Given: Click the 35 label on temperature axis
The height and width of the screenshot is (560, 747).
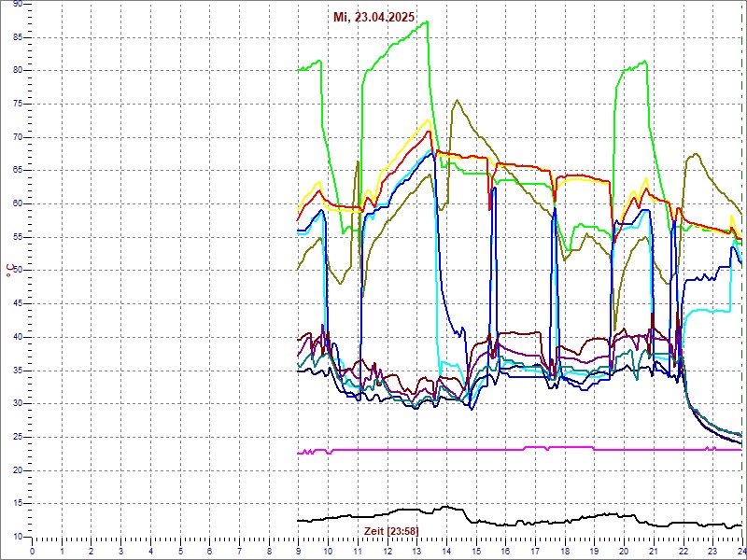Looking at the screenshot, I should point(17,370).
